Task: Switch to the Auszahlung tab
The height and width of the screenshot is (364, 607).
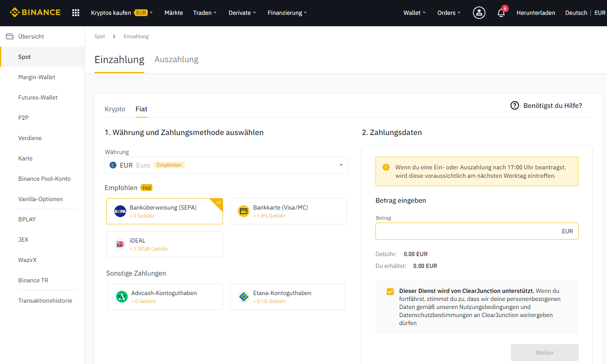Action: click(177, 59)
